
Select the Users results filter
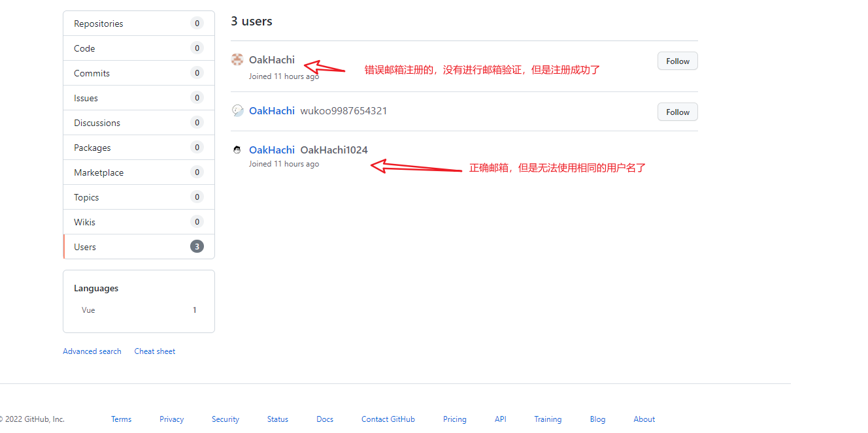(139, 247)
